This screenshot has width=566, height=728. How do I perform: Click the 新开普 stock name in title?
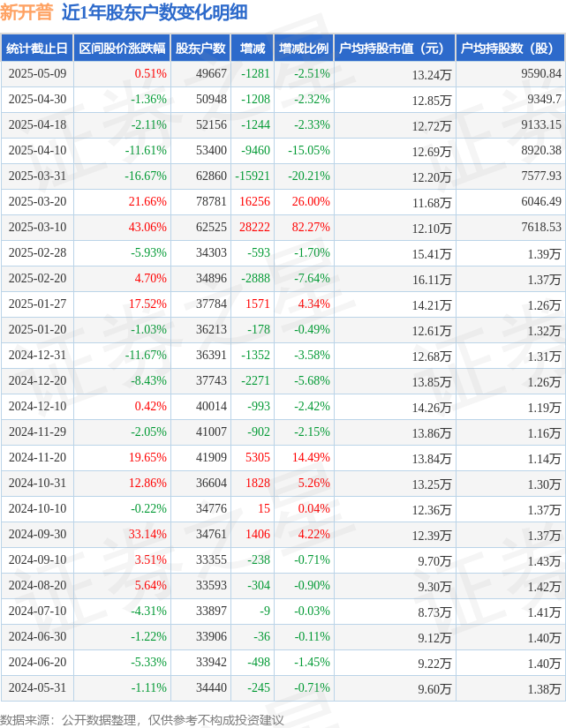[26, 12]
